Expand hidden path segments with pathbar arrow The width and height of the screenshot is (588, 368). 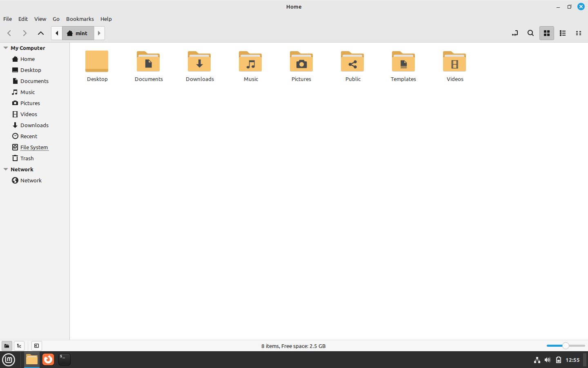[x=56, y=33]
